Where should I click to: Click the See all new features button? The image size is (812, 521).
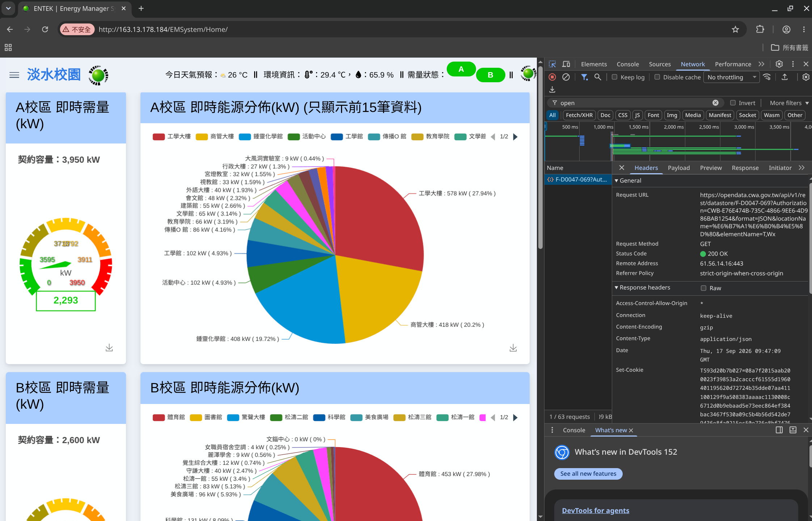588,474
